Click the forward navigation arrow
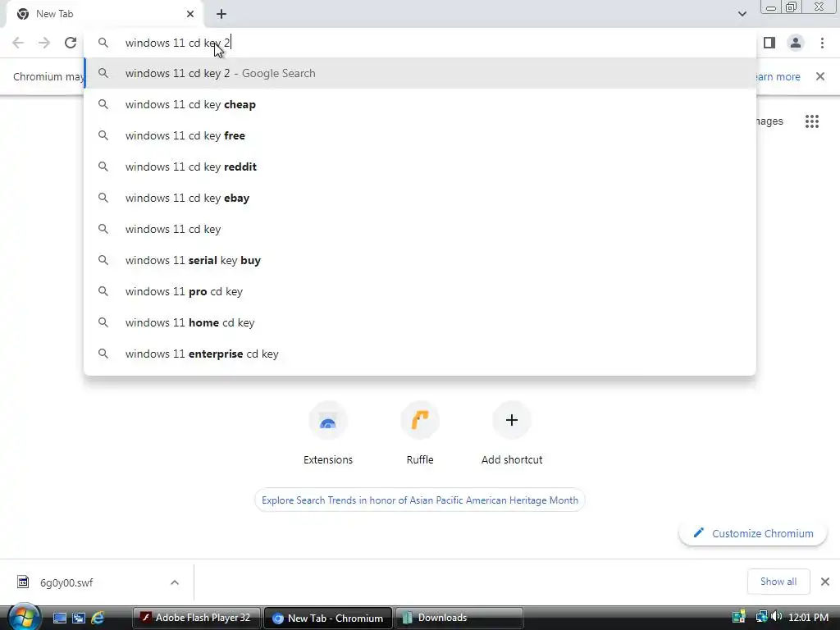840x630 pixels. coord(44,43)
